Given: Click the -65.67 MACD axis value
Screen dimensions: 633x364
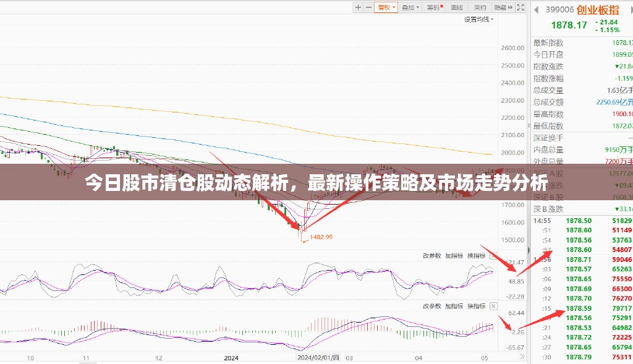Looking at the screenshot, I should point(516,347).
